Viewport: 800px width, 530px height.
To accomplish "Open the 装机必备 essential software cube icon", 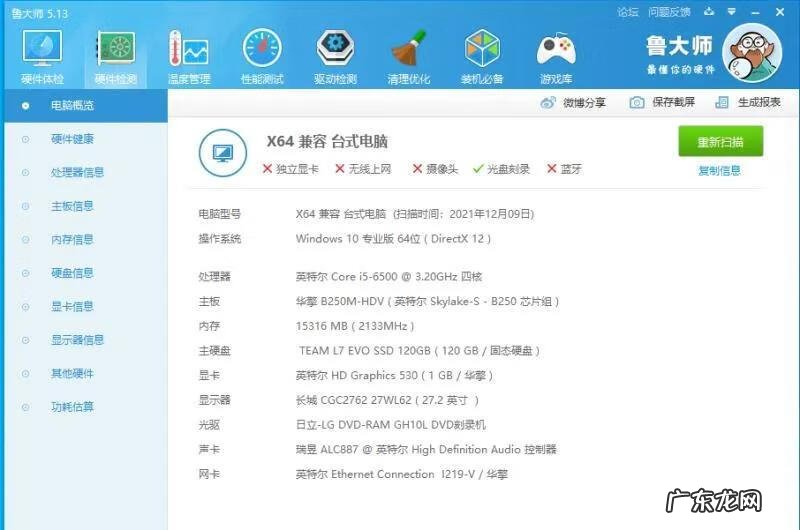I will tap(482, 56).
